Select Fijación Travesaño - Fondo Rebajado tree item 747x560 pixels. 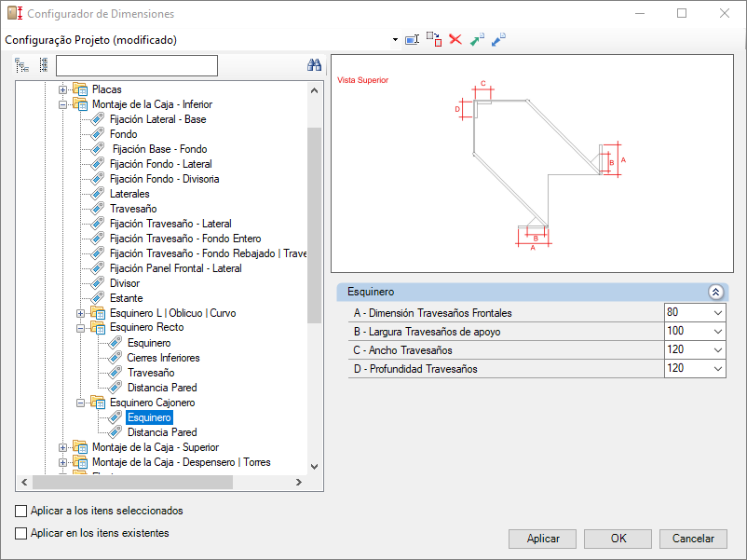(x=208, y=253)
